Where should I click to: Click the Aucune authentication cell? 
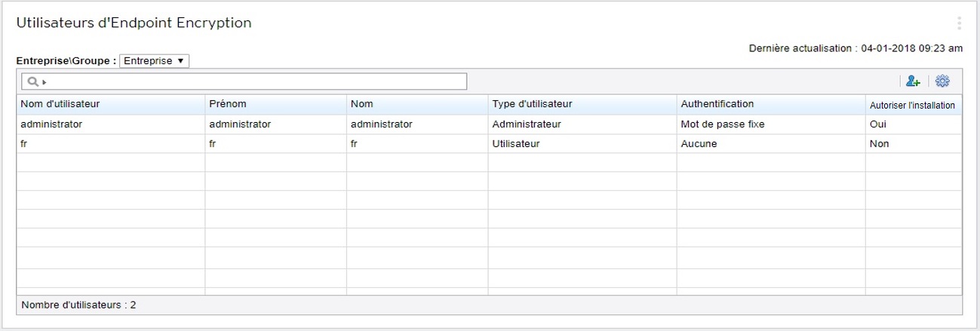pyautogui.click(x=699, y=143)
